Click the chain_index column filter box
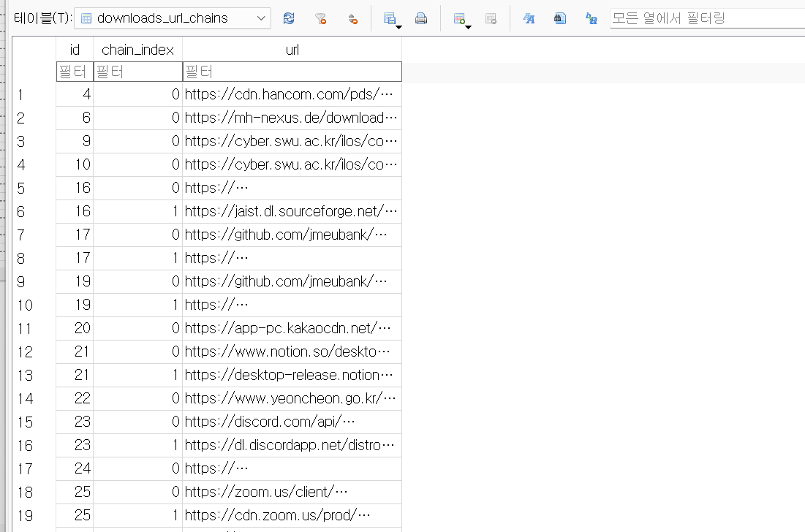This screenshot has width=805, height=532. click(x=138, y=72)
